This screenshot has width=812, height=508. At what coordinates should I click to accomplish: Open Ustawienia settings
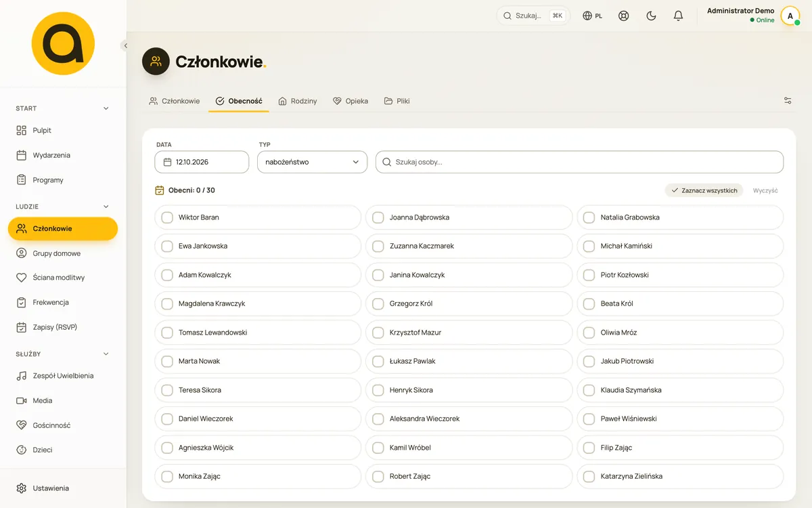tap(63, 488)
